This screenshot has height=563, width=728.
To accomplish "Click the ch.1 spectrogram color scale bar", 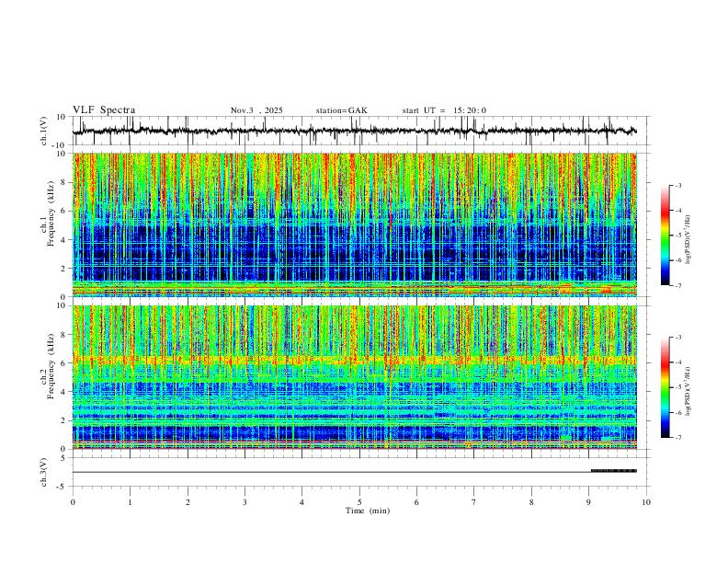I will (665, 236).
